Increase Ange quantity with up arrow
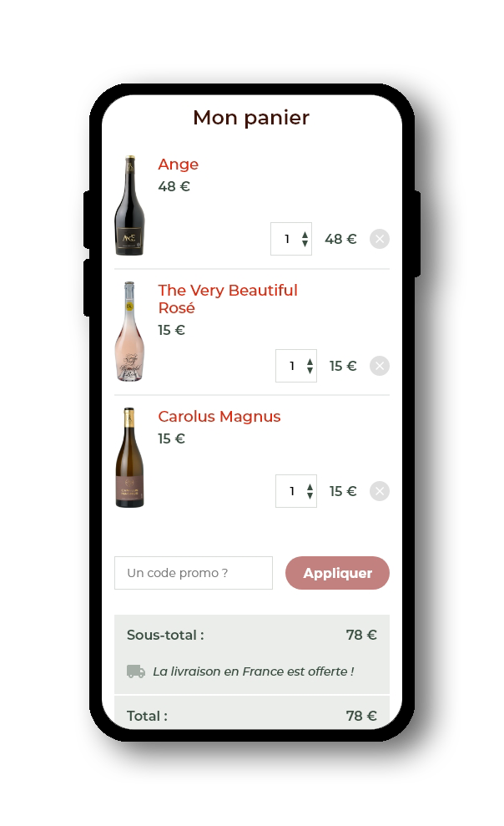The height and width of the screenshot is (826, 504). 305,235
